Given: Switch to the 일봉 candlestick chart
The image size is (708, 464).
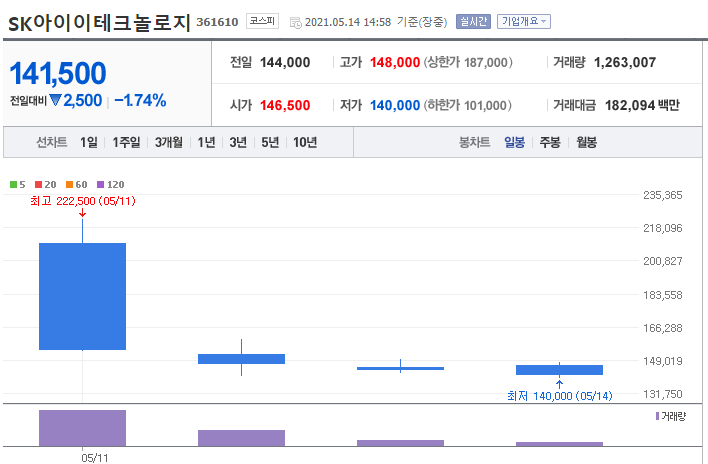Looking at the screenshot, I should tap(514, 142).
